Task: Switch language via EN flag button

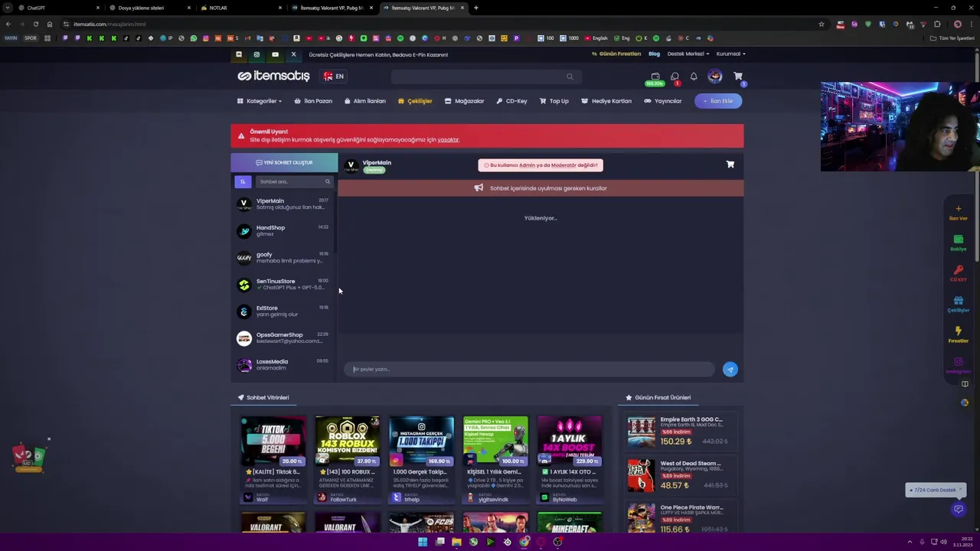Action: coord(334,77)
